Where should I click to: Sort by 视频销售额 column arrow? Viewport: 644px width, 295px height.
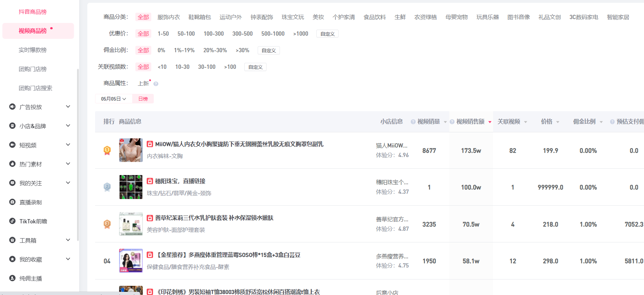pos(490,122)
